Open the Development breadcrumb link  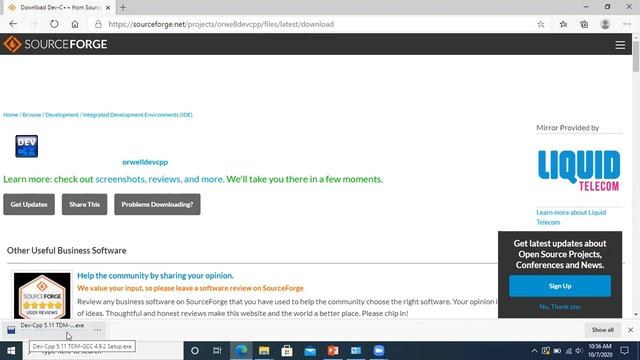[62, 115]
